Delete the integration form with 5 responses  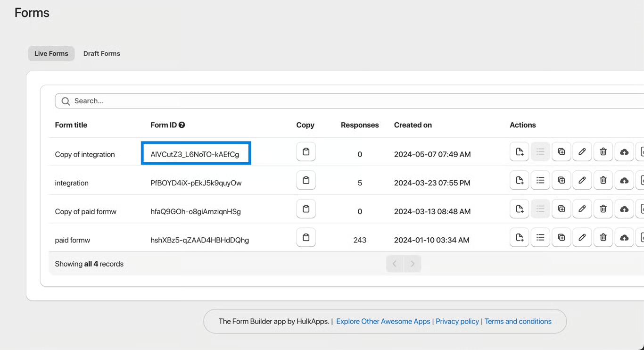coord(603,180)
